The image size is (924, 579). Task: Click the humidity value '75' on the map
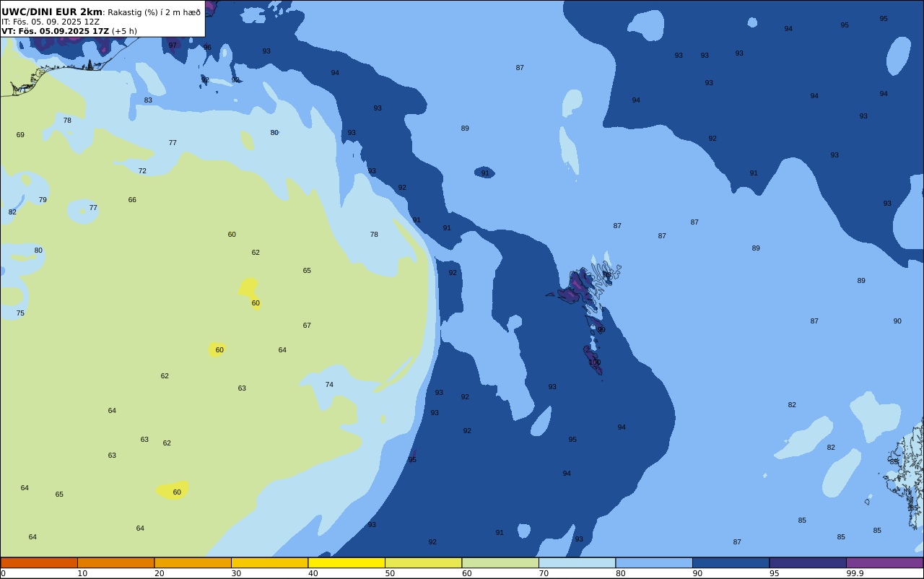point(20,313)
